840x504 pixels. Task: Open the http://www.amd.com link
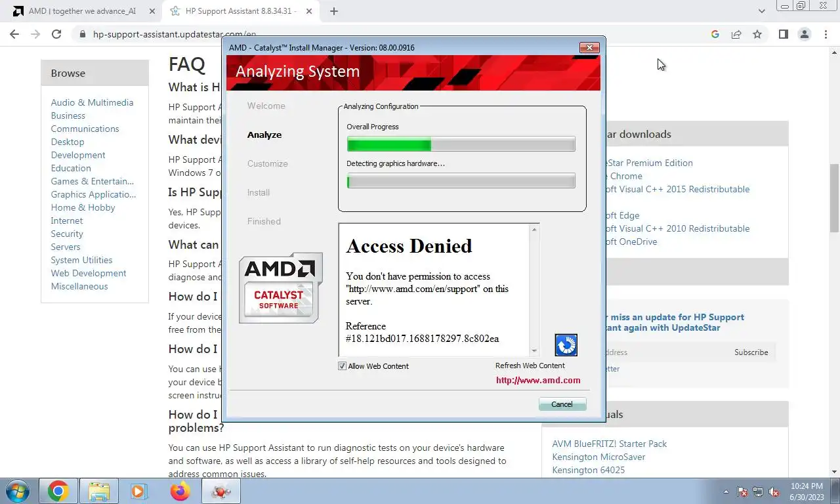[x=538, y=380]
